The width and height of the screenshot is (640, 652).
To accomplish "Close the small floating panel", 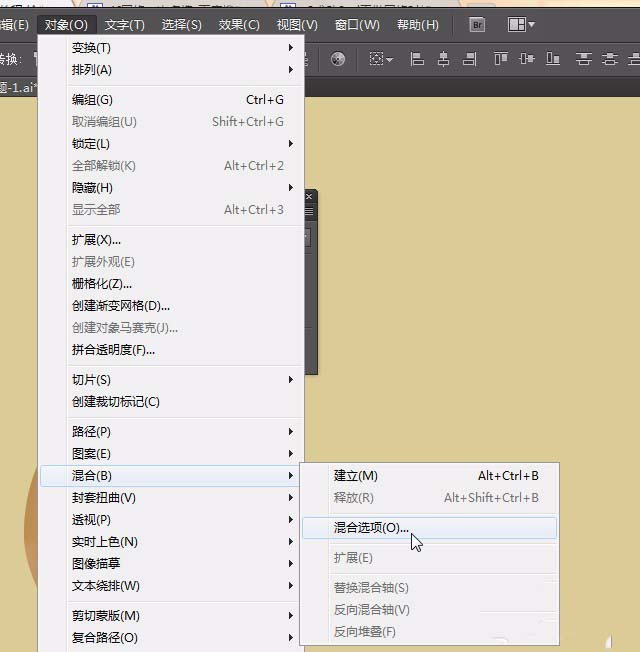I will point(309,196).
